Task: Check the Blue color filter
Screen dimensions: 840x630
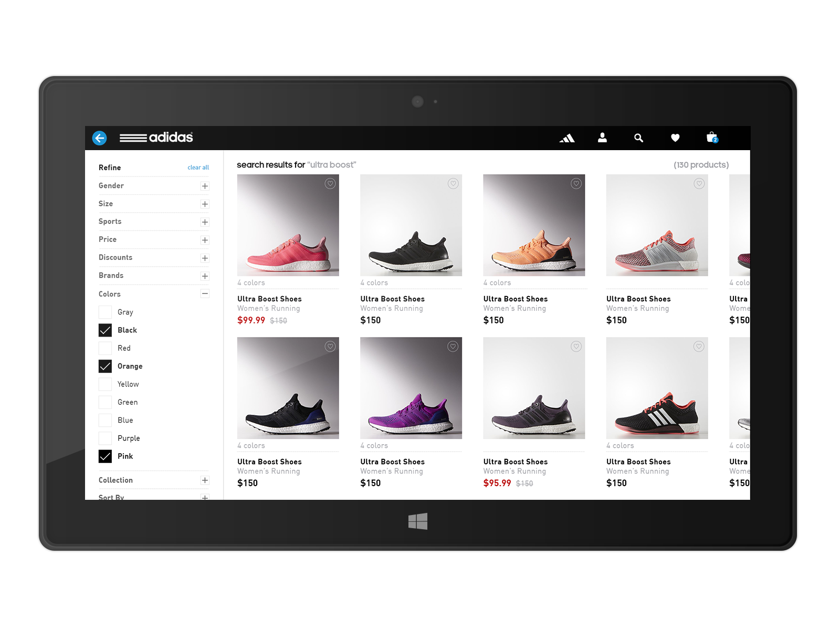Action: pyautogui.click(x=105, y=420)
